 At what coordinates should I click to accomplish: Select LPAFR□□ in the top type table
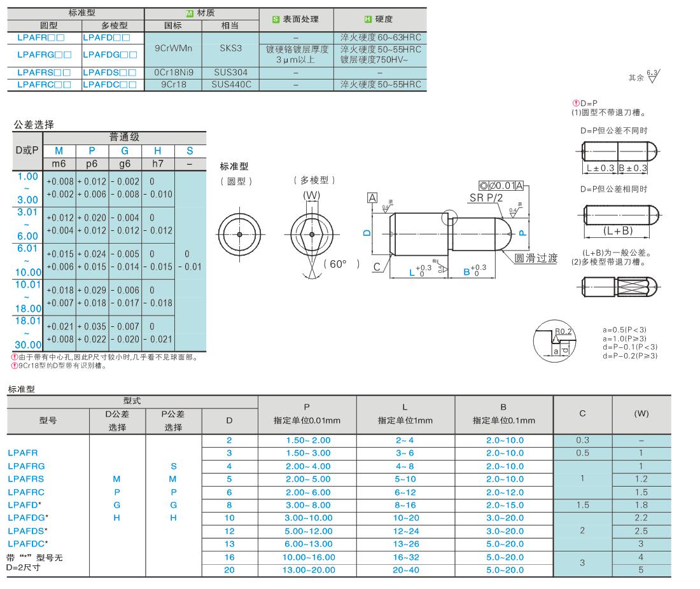tap(41, 38)
